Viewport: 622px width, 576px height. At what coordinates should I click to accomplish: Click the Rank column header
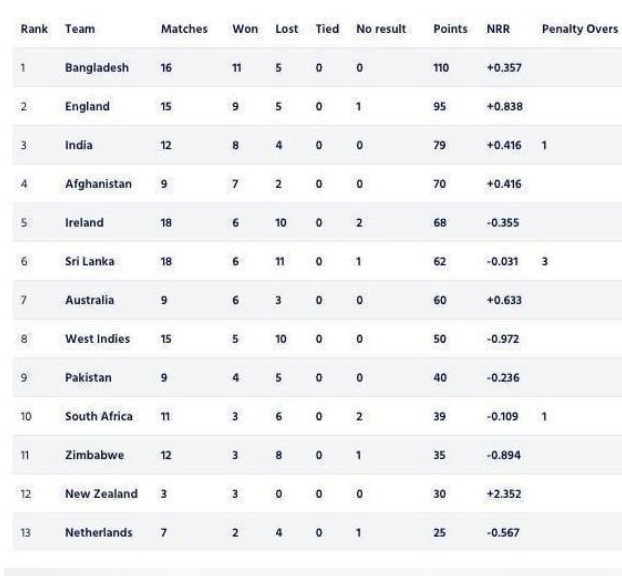coord(34,29)
